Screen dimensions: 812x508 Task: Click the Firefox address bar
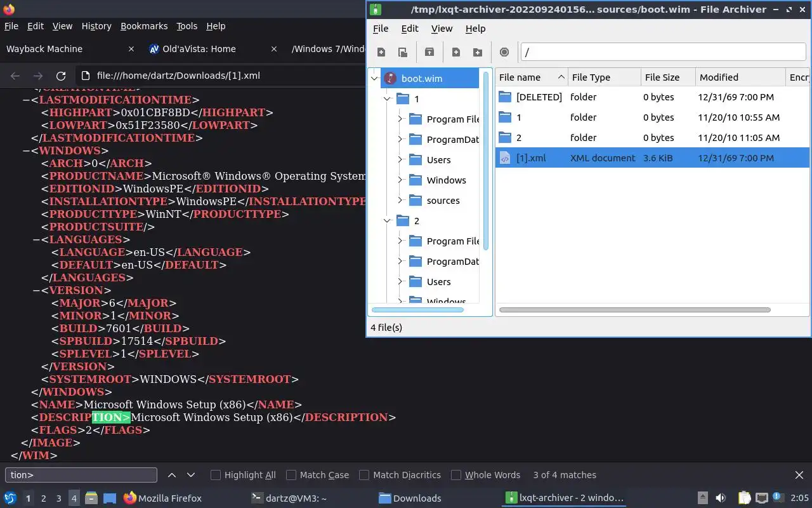222,76
